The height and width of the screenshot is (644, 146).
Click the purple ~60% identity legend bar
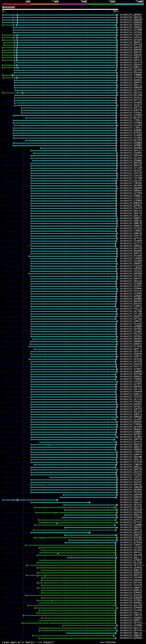[73, 4]
